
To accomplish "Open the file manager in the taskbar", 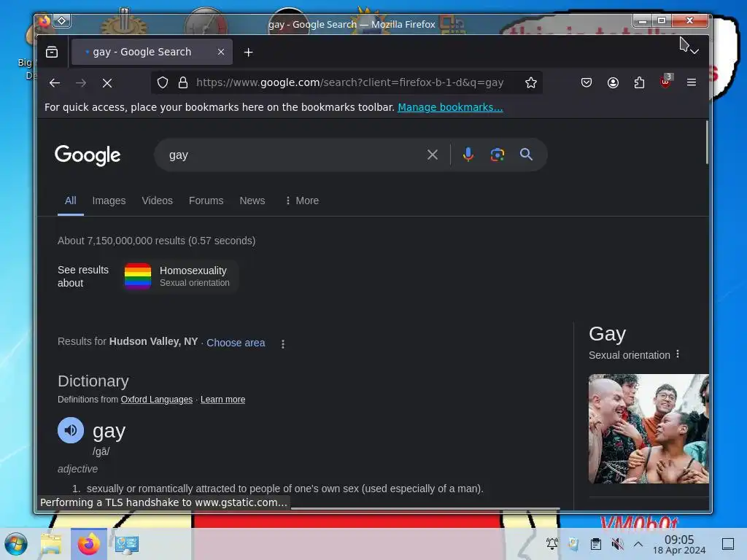I will [51, 544].
